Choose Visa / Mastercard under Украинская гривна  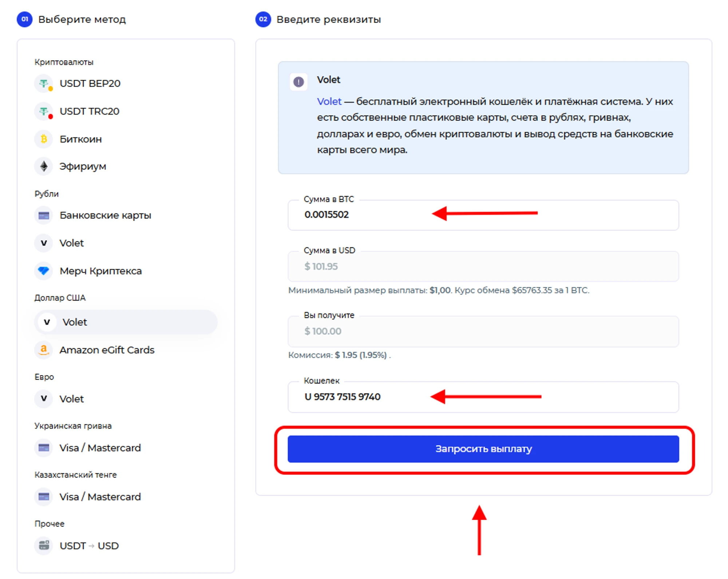click(100, 448)
